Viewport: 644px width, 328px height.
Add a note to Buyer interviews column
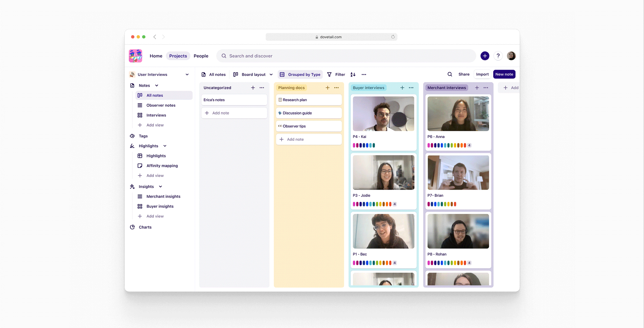[402, 88]
